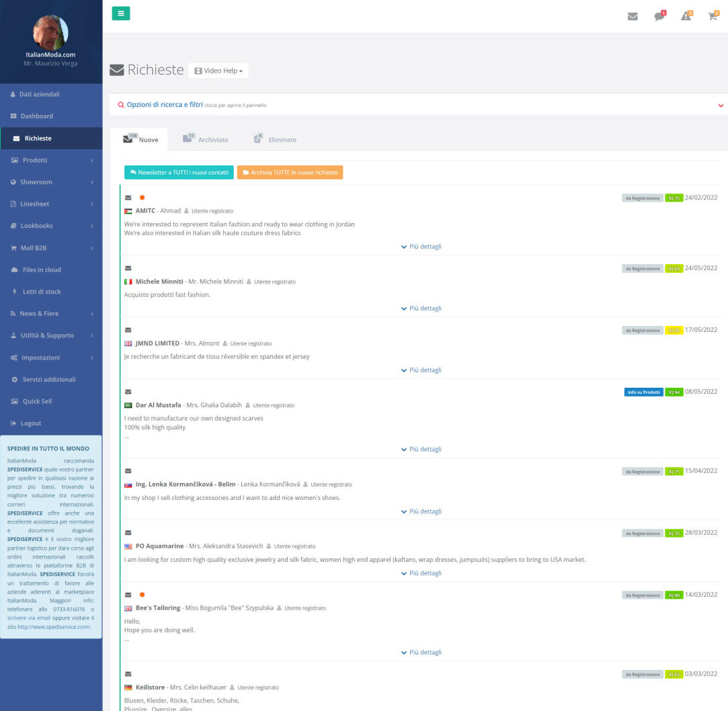Image resolution: width=728 pixels, height=711 pixels.
Task: Click the IQ 84 badge on Dar Al Mustafa
Action: click(x=674, y=392)
